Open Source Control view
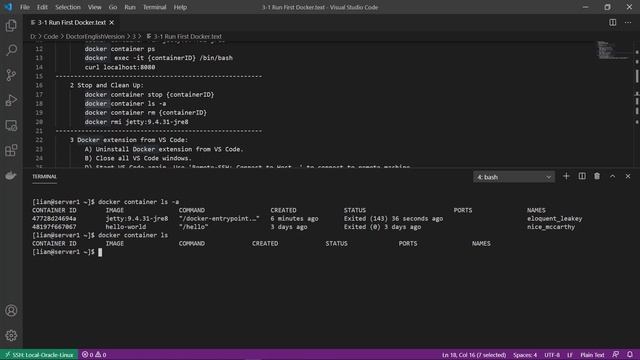Image resolution: width=640 pixels, height=360 pixels. pos(11,75)
